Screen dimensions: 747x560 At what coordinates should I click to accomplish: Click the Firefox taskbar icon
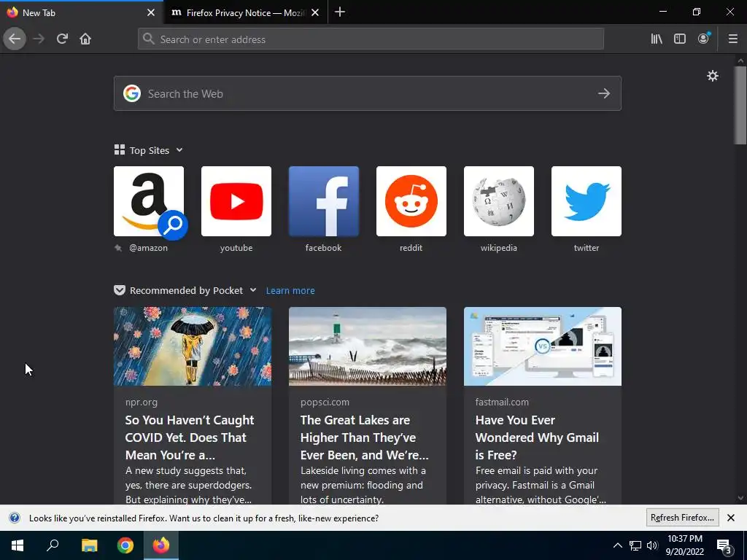pyautogui.click(x=161, y=545)
